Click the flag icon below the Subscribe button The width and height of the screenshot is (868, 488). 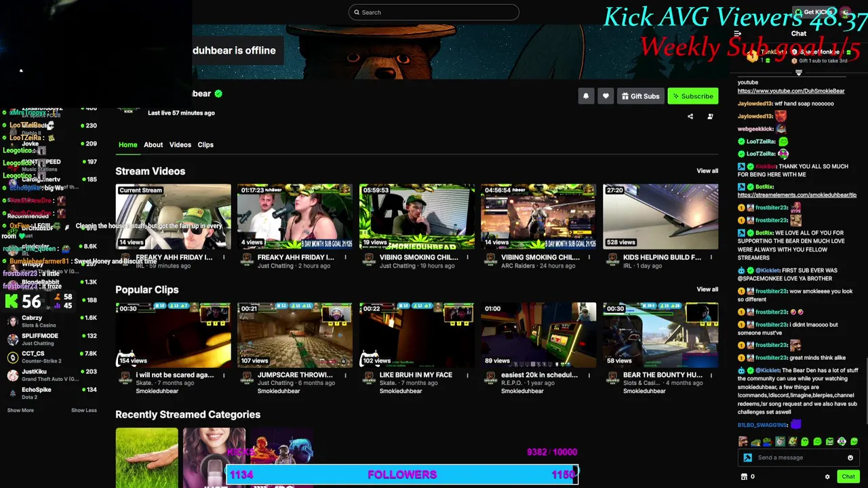(710, 117)
